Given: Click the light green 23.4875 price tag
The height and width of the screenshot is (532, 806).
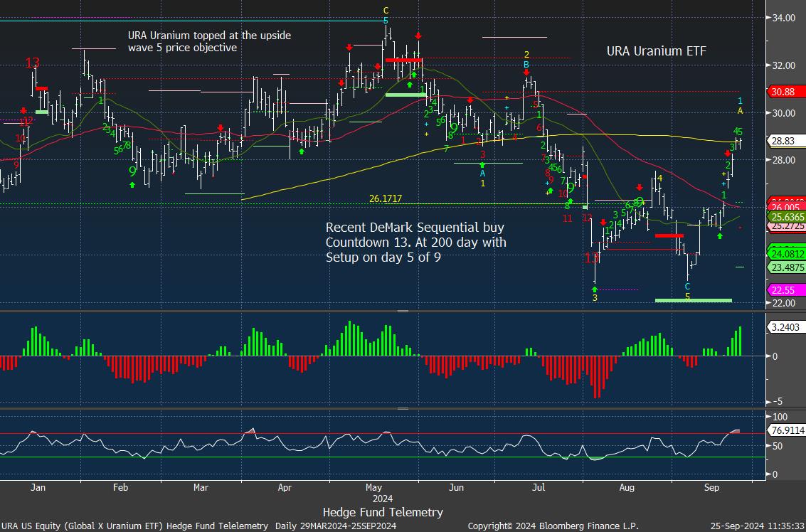Looking at the screenshot, I should pyautogui.click(x=787, y=267).
